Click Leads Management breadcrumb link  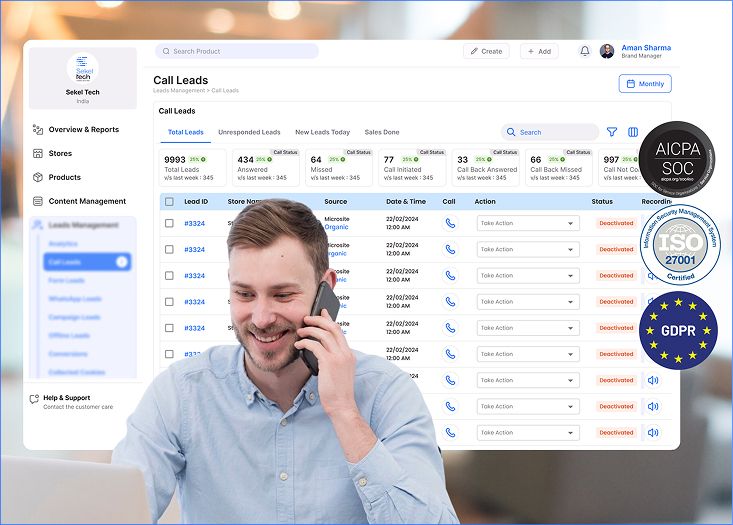point(179,91)
